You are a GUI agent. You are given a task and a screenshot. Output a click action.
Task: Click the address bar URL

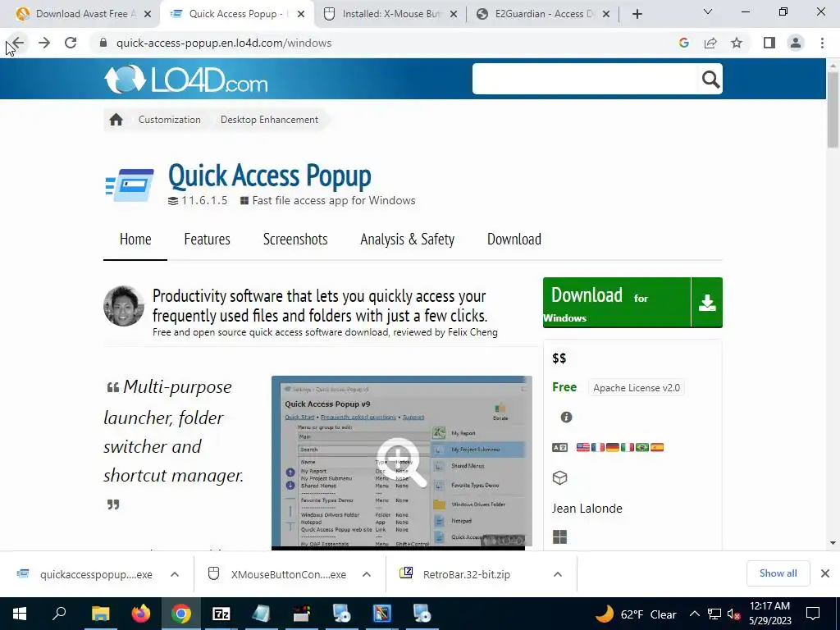coord(224,43)
